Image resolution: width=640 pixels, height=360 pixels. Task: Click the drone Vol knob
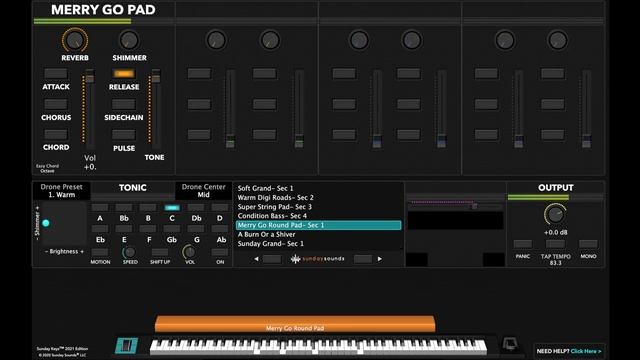click(x=189, y=252)
